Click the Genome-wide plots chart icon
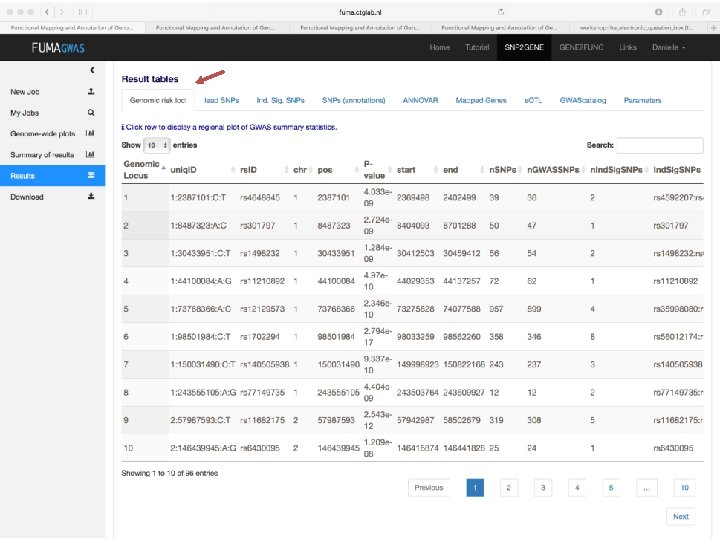Screen dimensions: 720x540 (90, 133)
